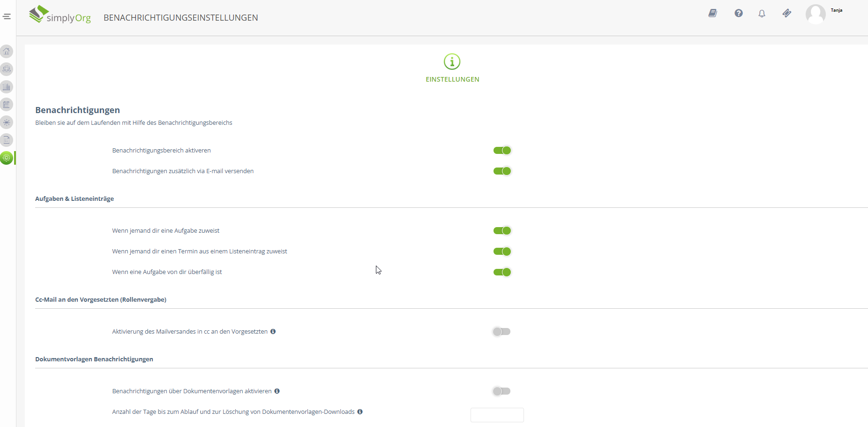Open the hamburger menu to expand sidebar
The width and height of the screenshot is (868, 427).
7,16
